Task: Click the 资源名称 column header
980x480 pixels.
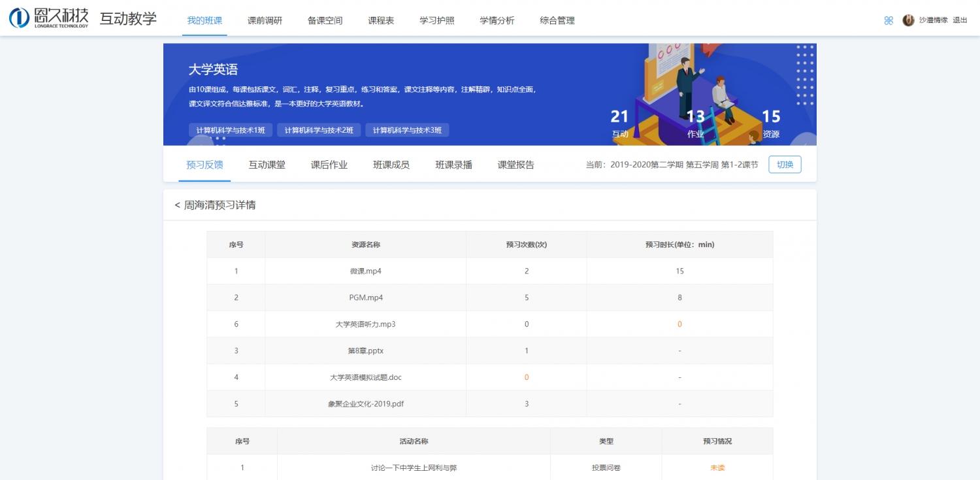Action: (366, 245)
